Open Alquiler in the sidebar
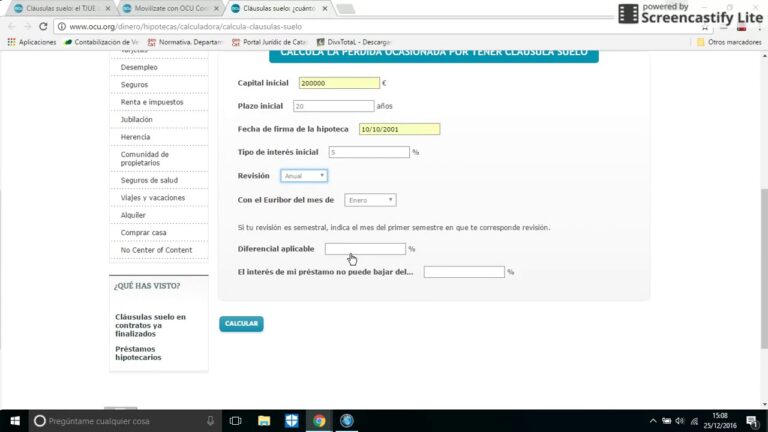Viewport: 768px width, 432px height. 133,215
